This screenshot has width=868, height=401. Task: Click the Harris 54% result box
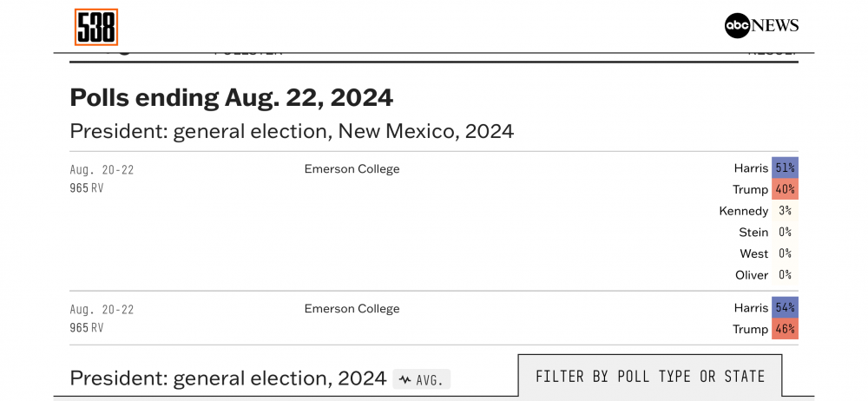785,307
